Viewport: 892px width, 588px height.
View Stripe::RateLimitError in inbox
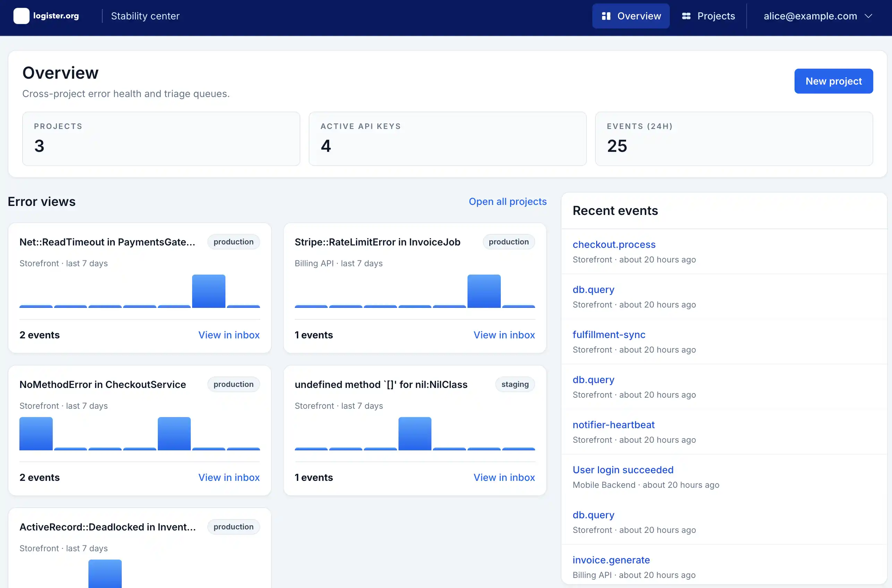click(504, 335)
